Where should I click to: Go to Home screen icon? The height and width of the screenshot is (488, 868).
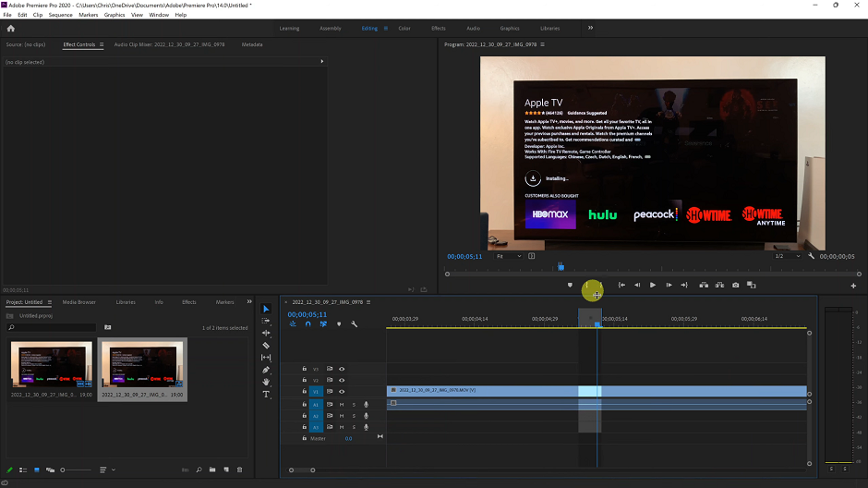pyautogui.click(x=10, y=29)
